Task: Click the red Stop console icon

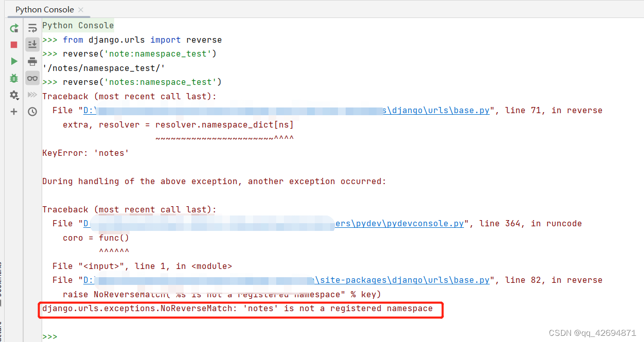Action: [x=14, y=44]
